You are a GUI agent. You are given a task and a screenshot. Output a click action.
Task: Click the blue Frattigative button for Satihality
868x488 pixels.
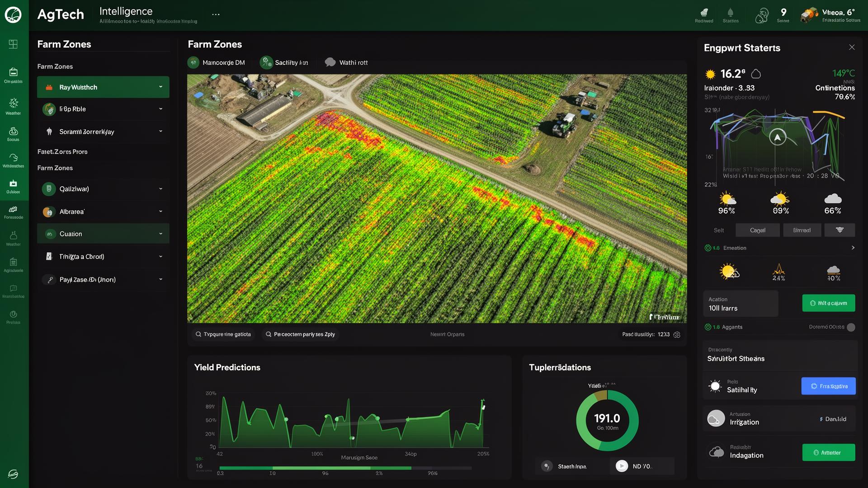point(828,386)
